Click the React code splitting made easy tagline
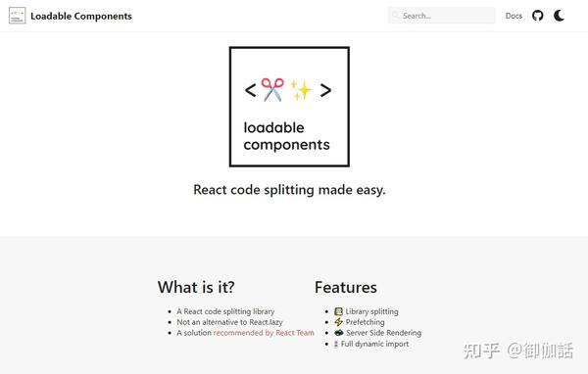Screen dimensions: 588x374 [x=289, y=190]
